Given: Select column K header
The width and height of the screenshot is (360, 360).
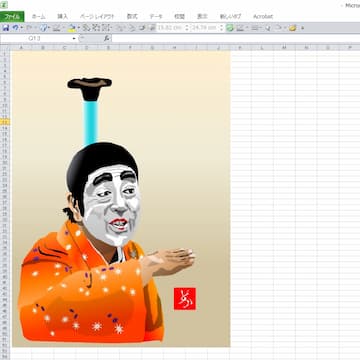Looking at the screenshot, I should (240, 48).
